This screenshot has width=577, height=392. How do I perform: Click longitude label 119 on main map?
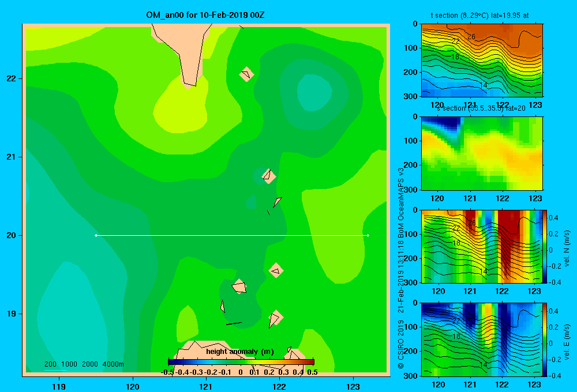(59, 386)
